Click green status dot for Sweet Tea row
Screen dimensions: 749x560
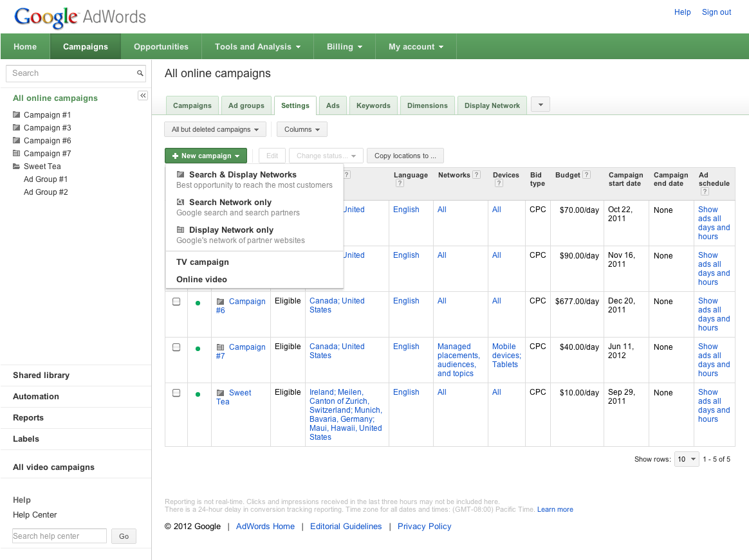198,394
